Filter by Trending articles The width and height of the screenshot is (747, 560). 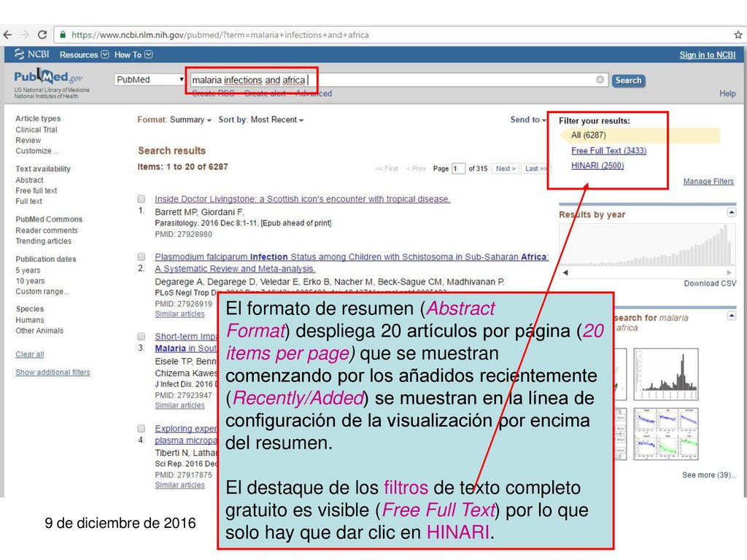pos(43,241)
